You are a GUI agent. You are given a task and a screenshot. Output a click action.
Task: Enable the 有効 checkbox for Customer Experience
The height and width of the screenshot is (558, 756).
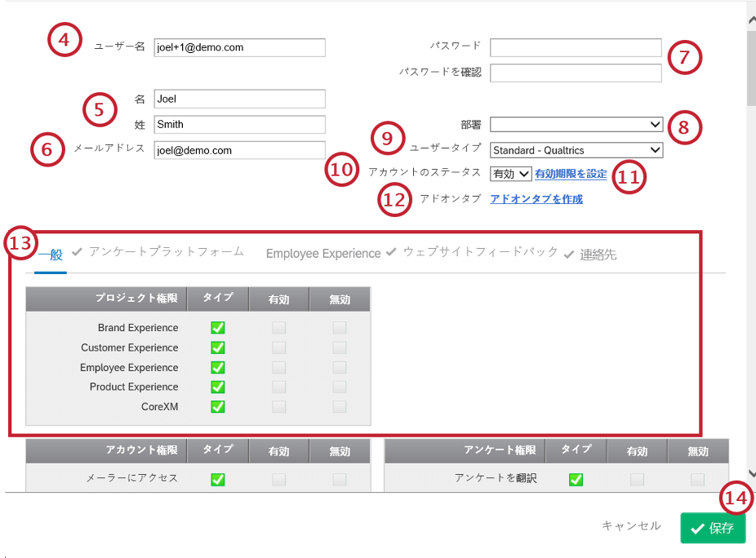[278, 348]
